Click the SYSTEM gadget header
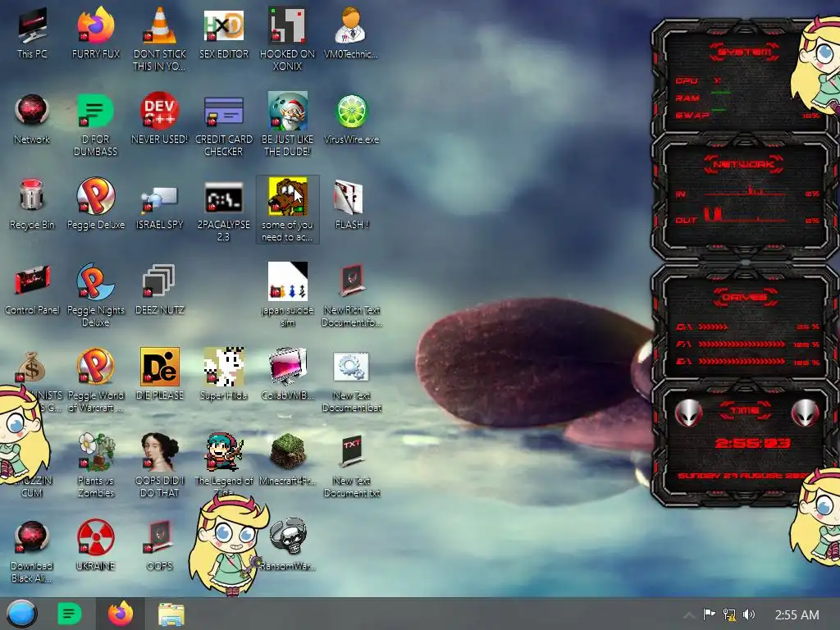Screen dimensions: 840x630 tap(744, 52)
